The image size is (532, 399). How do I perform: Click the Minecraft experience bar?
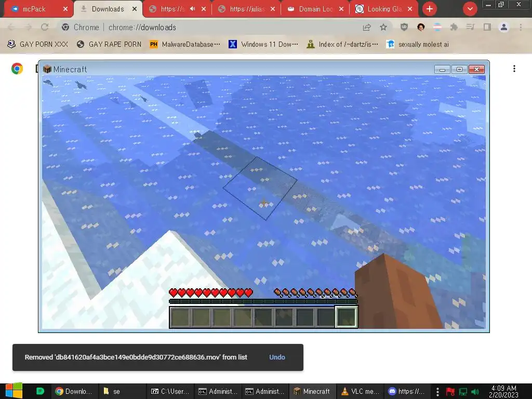pyautogui.click(x=263, y=301)
